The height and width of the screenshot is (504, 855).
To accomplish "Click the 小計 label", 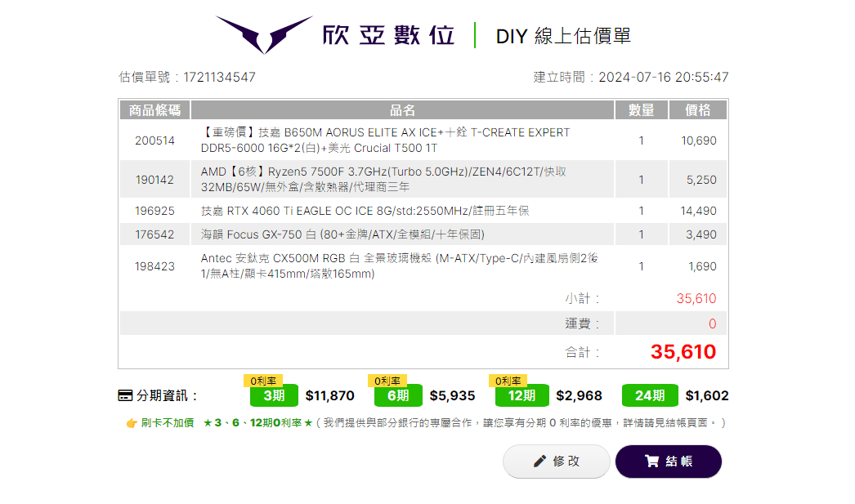I will (x=582, y=299).
